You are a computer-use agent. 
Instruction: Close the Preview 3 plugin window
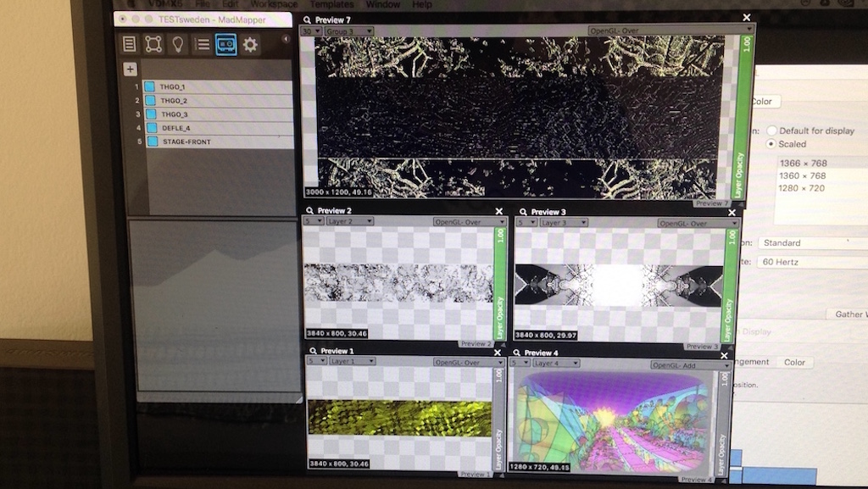coord(732,213)
